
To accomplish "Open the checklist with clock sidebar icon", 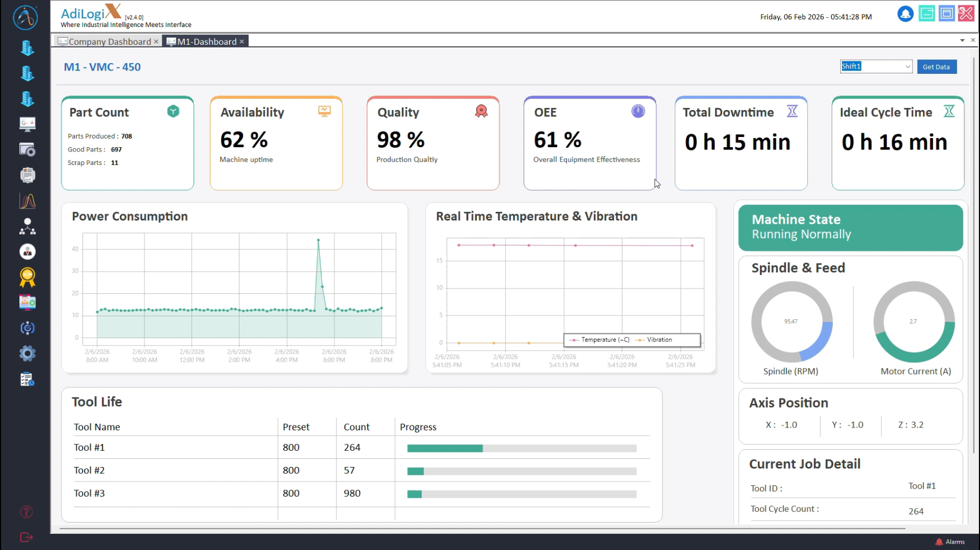I will (28, 380).
